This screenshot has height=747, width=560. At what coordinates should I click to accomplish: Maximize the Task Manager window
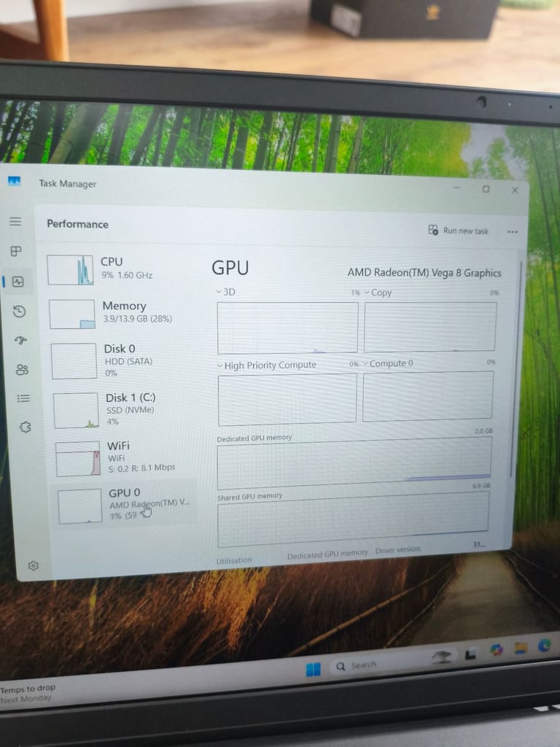(486, 189)
